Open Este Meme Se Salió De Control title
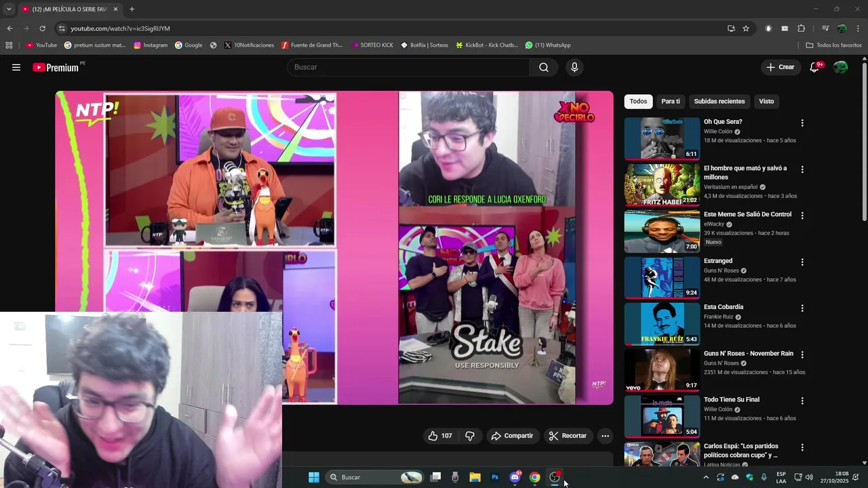 pos(747,214)
